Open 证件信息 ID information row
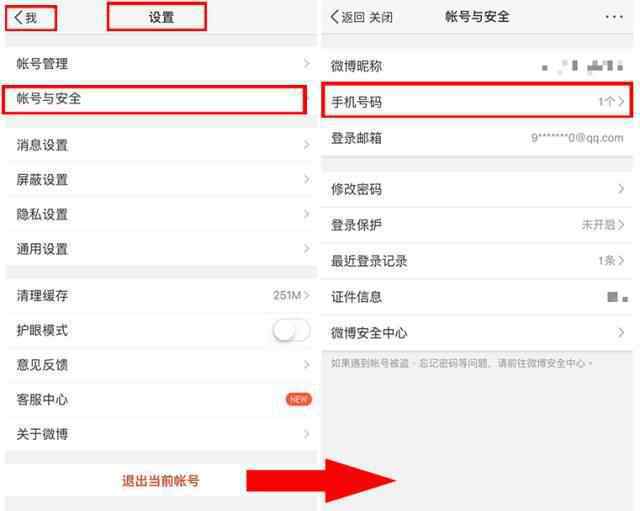The image size is (640, 511). tap(477, 297)
